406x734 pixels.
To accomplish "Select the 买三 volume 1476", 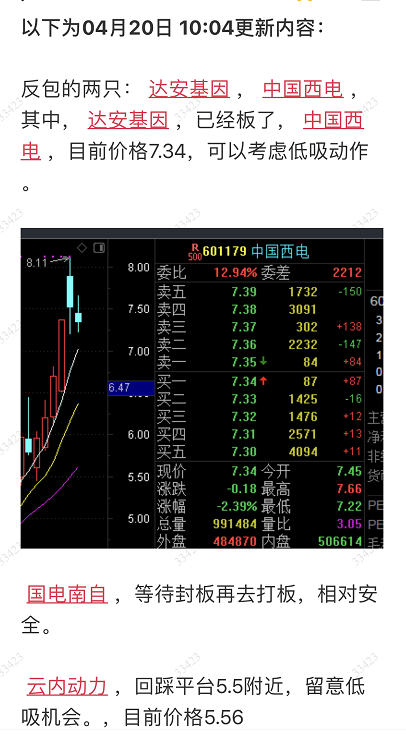I will 303,417.
